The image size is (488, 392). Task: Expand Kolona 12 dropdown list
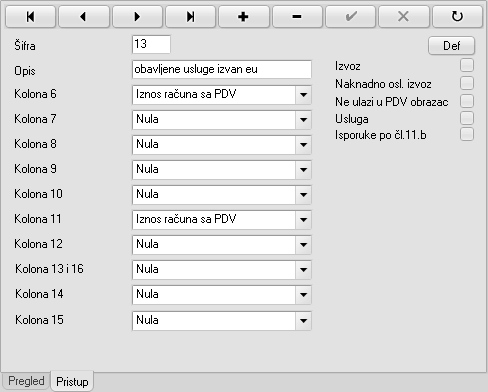(303, 245)
